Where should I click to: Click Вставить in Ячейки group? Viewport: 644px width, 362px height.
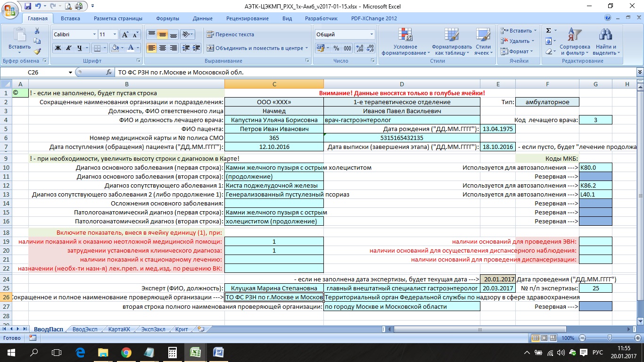click(517, 31)
